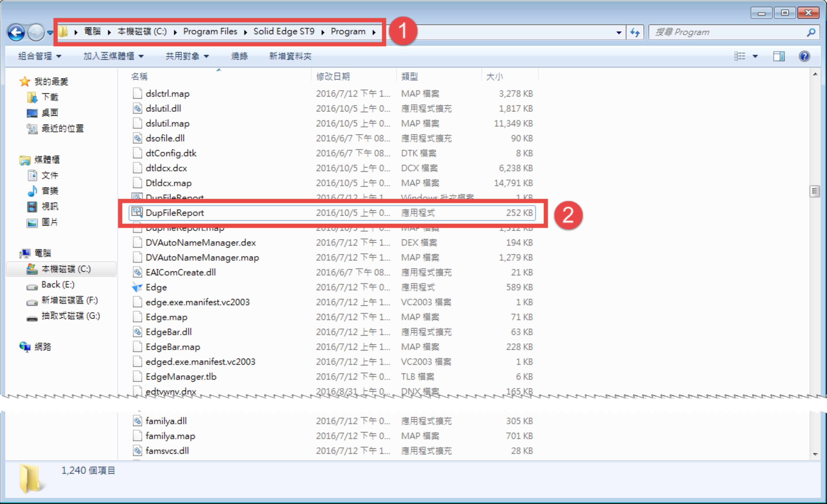The height and width of the screenshot is (504, 827).
Task: Select 網路 in navigation pane
Action: click(x=43, y=347)
